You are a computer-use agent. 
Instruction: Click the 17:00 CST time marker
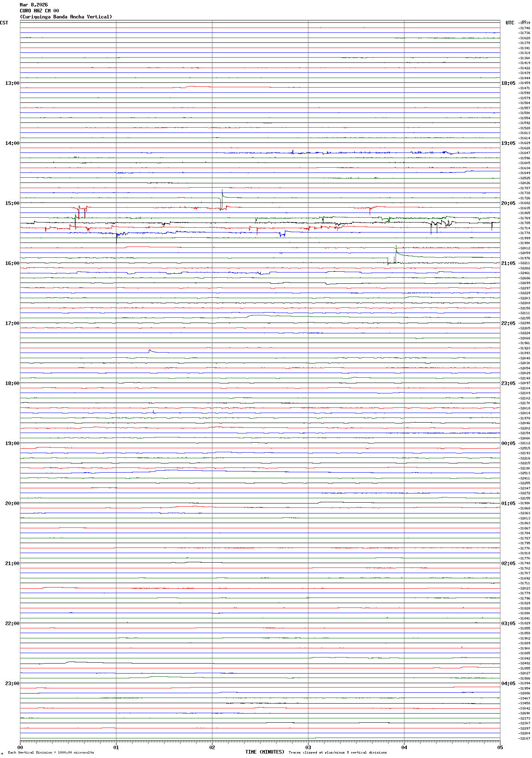pos(12,323)
